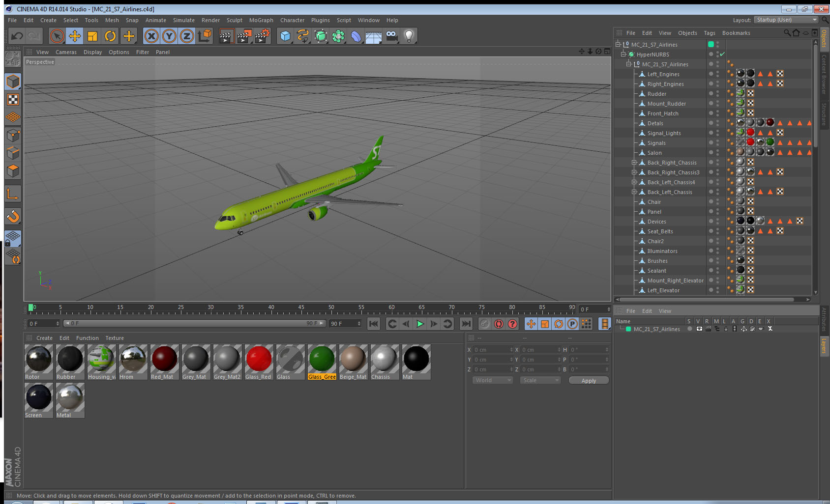This screenshot has height=504, width=830.
Task: Toggle Y axis lock
Action: 169,36
